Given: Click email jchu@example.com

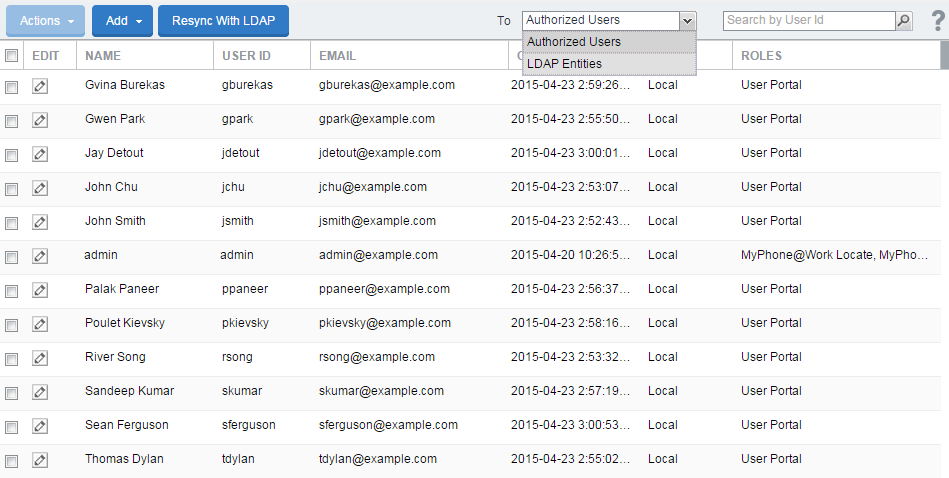Looking at the screenshot, I should [x=373, y=187].
